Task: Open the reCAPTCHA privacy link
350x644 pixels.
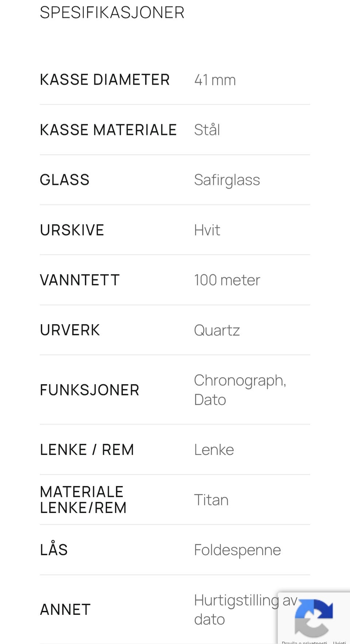Action: point(304,642)
